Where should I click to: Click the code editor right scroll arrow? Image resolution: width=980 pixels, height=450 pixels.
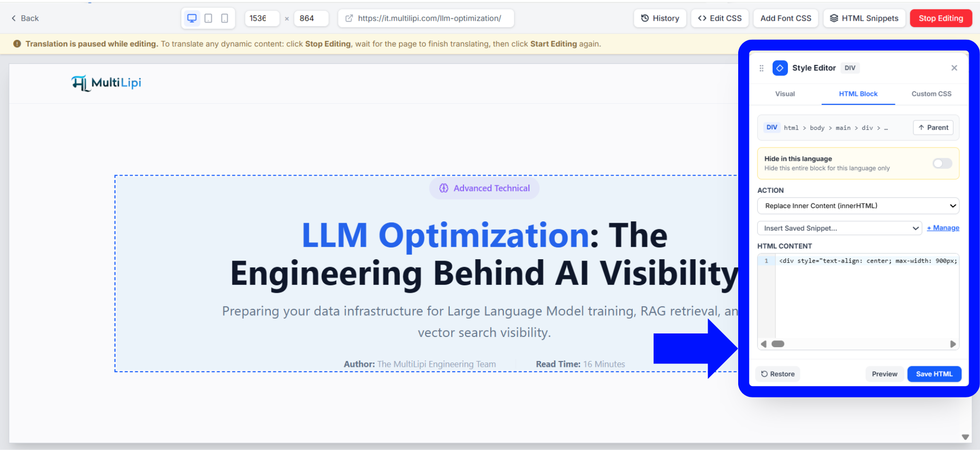[x=953, y=344]
